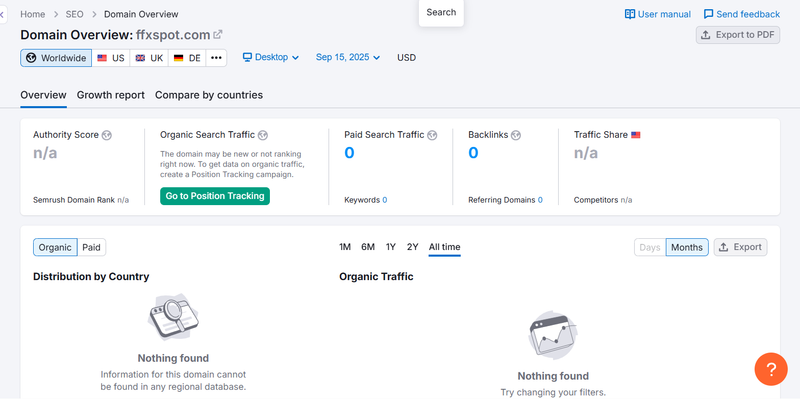Switch granularity to Months
The height and width of the screenshot is (399, 800).
pos(687,247)
